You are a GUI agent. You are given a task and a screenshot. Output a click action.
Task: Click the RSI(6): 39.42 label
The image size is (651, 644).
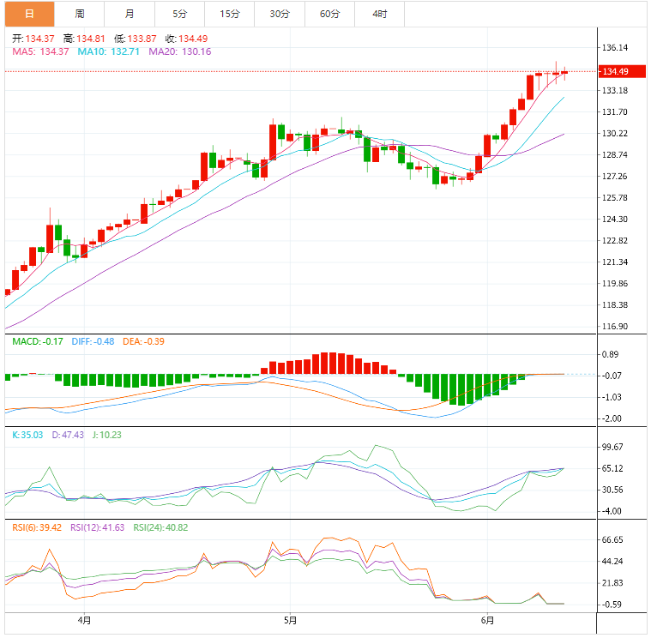click(37, 527)
